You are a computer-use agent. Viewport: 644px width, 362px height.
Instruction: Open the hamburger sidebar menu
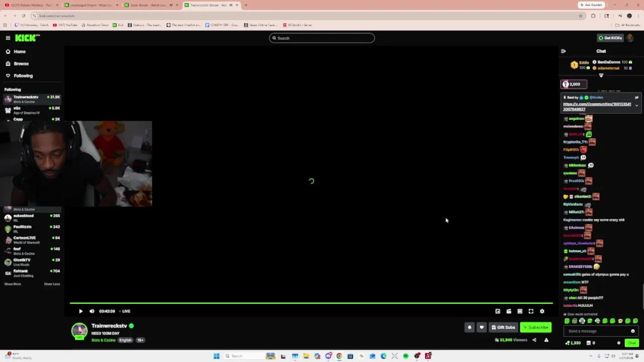(8, 38)
